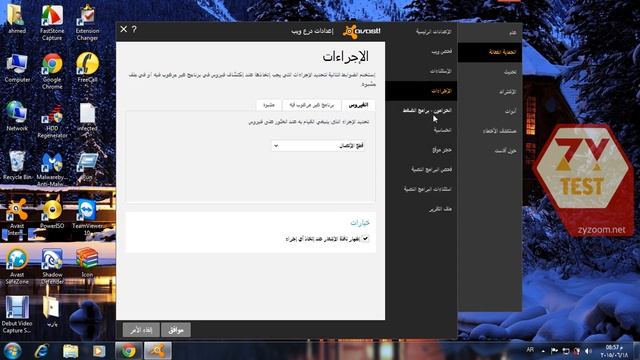
Task: Click the الإجراءات page heading text
Action: pyautogui.click(x=346, y=57)
